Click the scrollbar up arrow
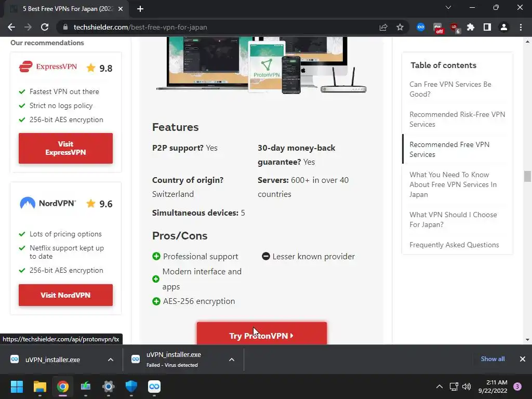532x399 pixels. pos(527,42)
